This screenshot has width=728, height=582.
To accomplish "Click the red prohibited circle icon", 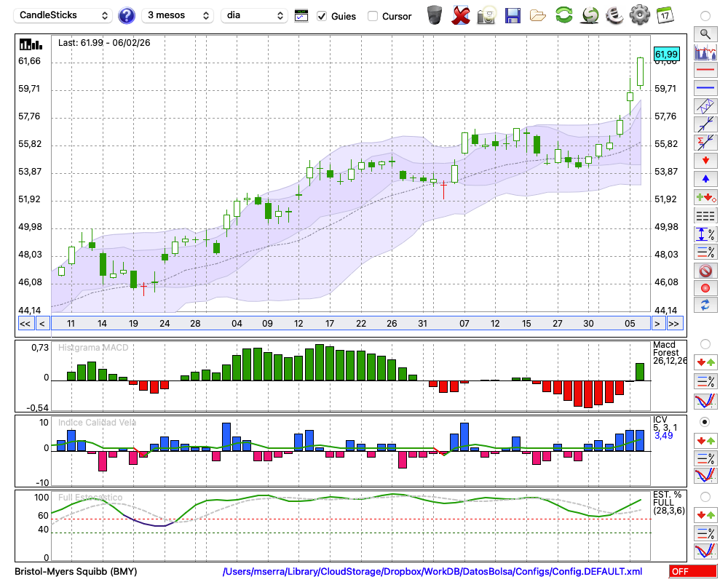I will tap(705, 271).
